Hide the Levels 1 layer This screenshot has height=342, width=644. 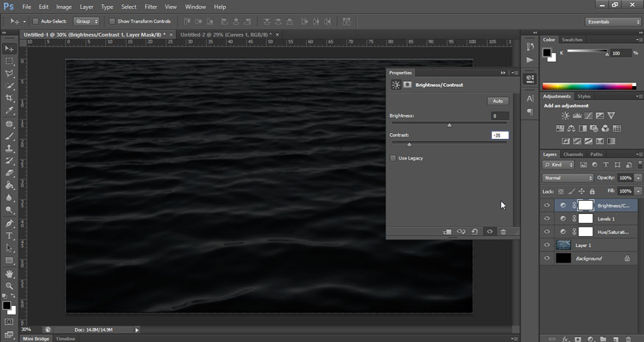coord(547,219)
